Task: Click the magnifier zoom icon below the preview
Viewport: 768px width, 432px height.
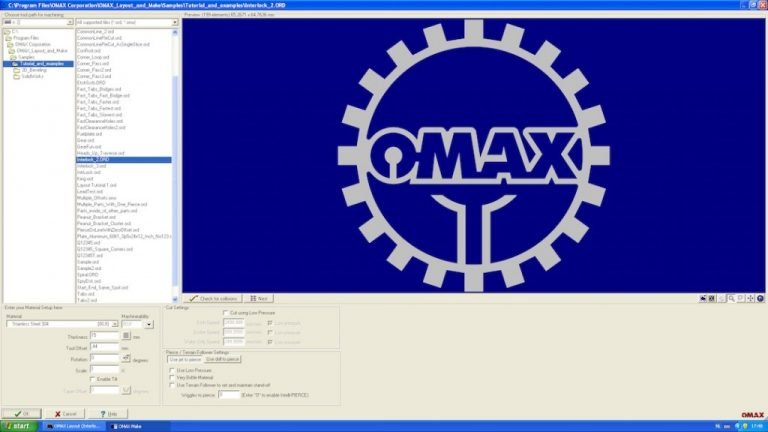Action: pos(731,298)
